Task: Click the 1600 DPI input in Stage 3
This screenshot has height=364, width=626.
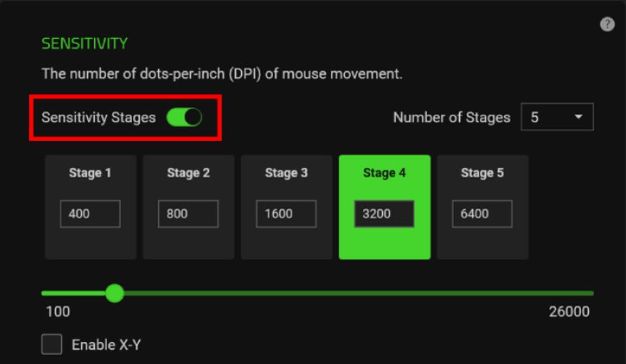Action: pyautogui.click(x=286, y=214)
